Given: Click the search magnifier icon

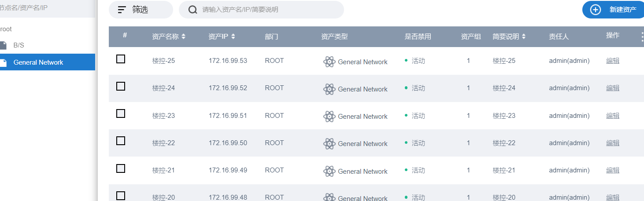Looking at the screenshot, I should coord(192,10).
